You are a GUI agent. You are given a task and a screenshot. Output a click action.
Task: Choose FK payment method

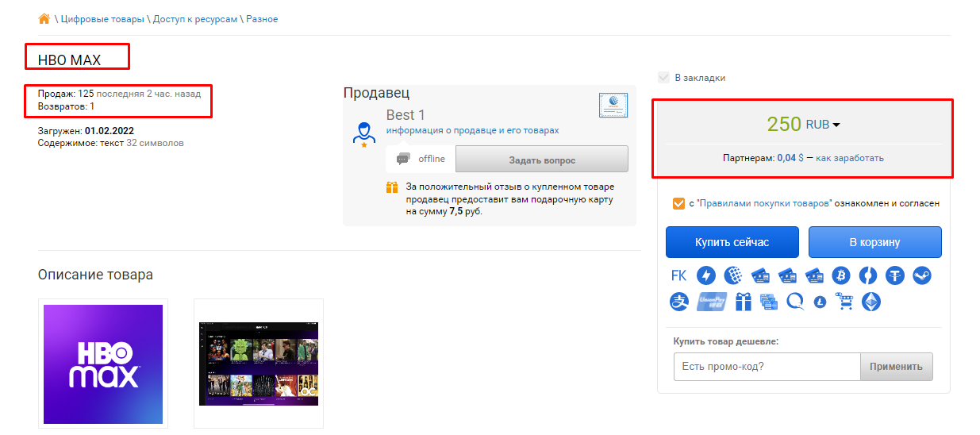point(678,275)
